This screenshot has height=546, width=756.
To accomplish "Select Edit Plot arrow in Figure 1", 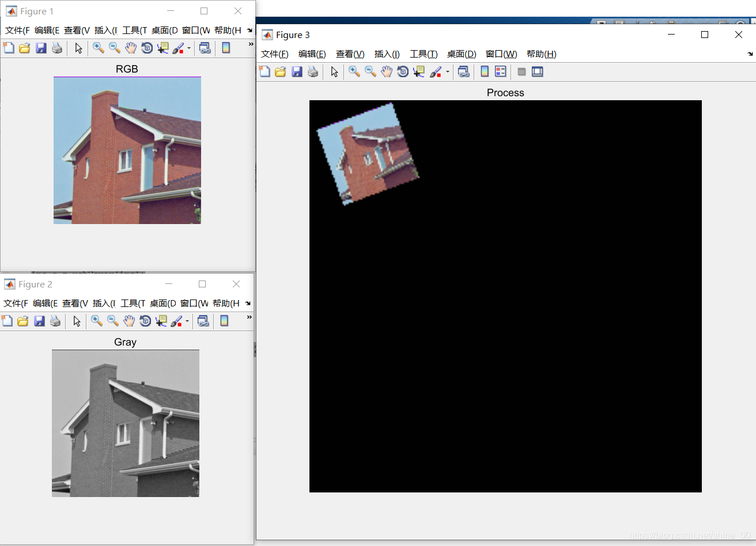I will point(78,48).
